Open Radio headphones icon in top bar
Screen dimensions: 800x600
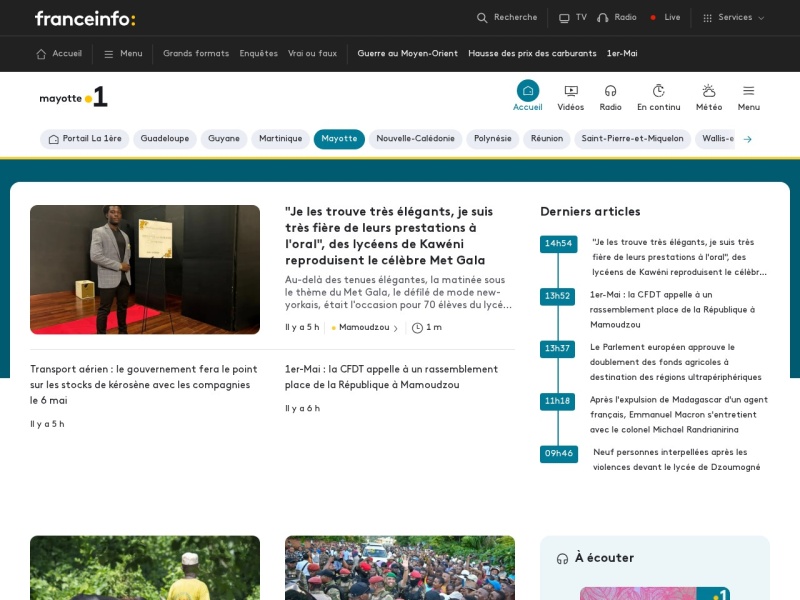(x=603, y=18)
